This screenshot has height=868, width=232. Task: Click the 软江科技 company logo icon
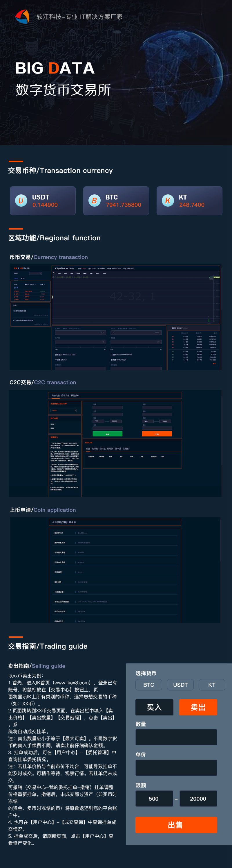[22, 17]
